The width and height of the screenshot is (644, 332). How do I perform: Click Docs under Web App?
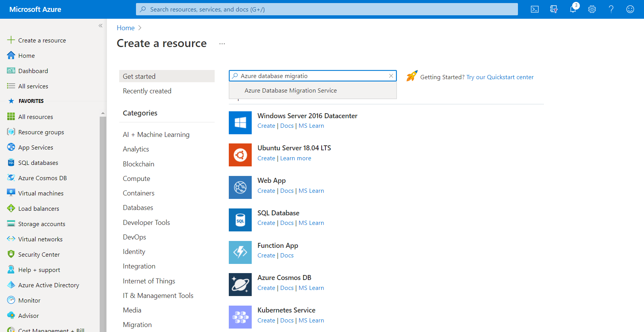click(x=287, y=191)
